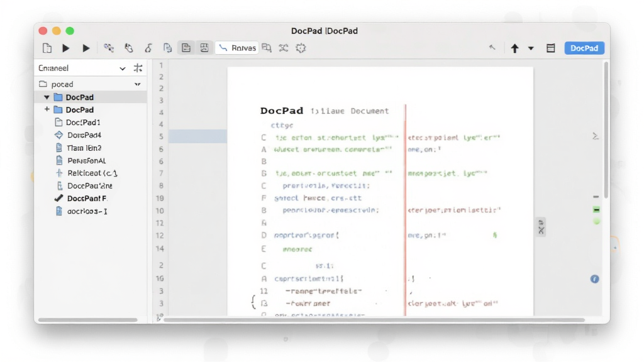Click the green circle indicator in right gutter
The width and height of the screenshot is (644, 362).
pos(596,222)
